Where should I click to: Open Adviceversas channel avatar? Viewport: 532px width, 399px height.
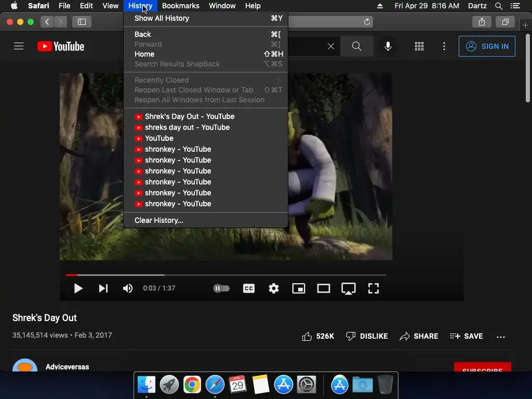coord(25,365)
